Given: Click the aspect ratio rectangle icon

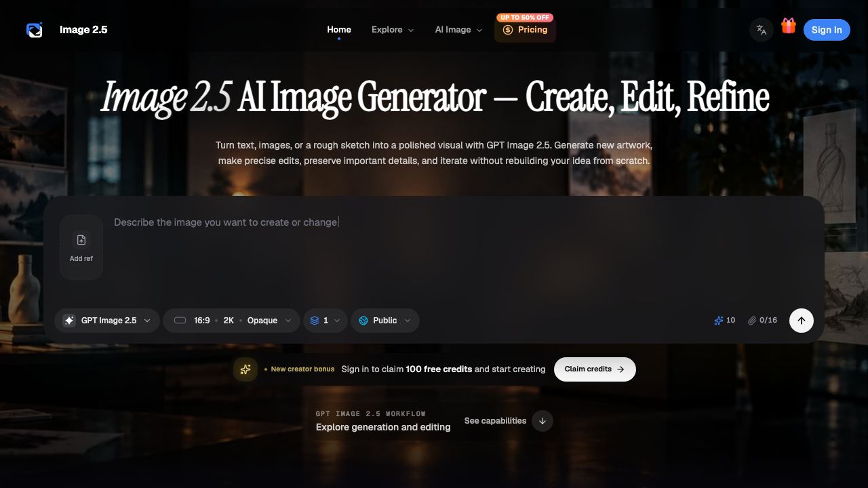Looking at the screenshot, I should [180, 321].
